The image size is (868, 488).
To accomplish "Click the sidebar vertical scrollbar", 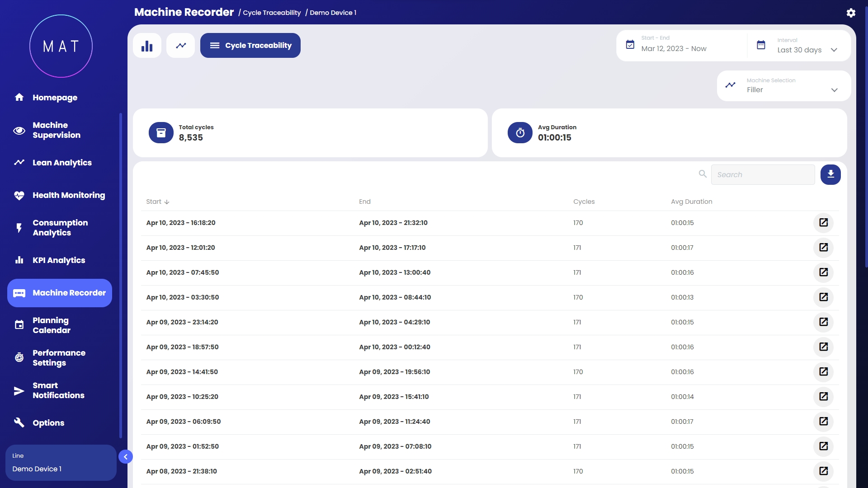I will coord(121,276).
